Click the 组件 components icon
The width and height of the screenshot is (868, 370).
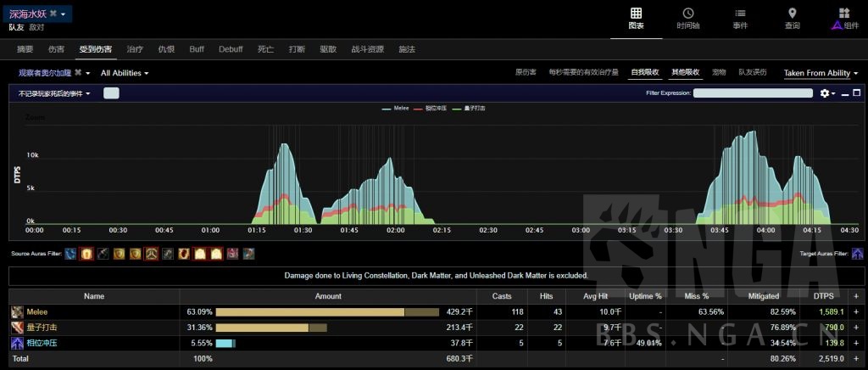coord(843,18)
